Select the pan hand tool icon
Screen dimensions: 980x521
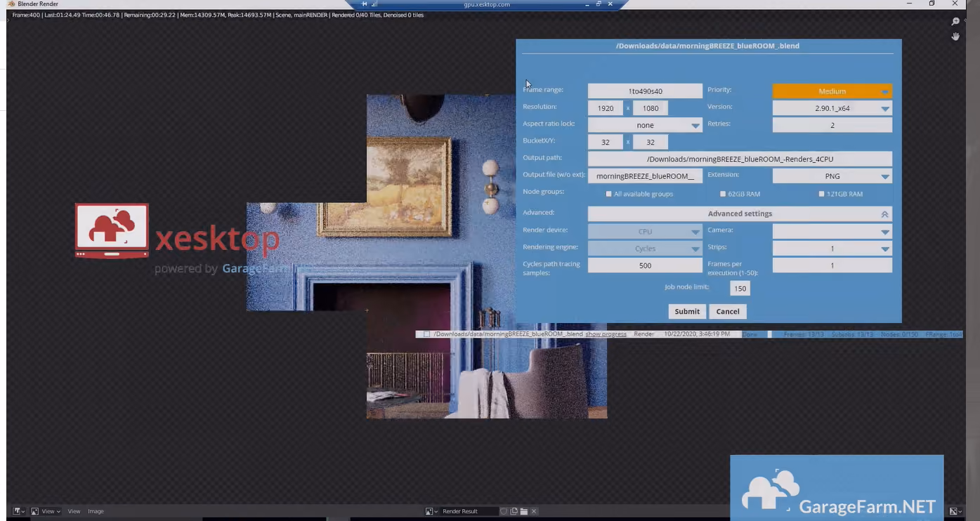pyautogui.click(x=955, y=36)
